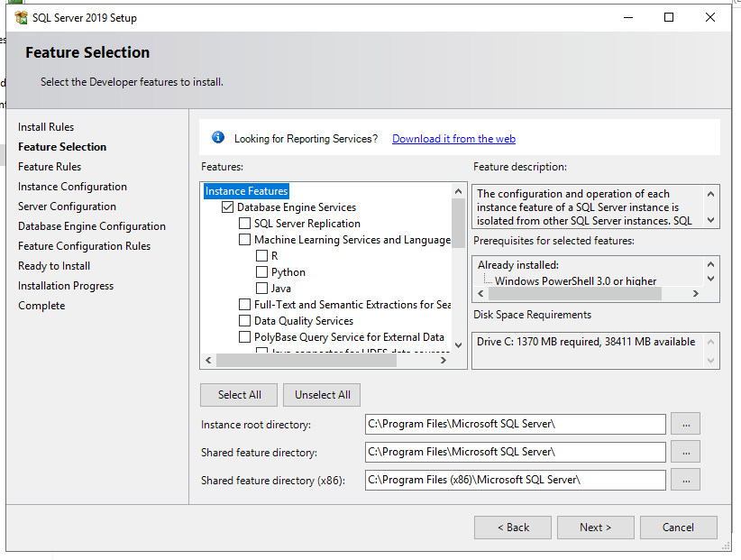Tick the Java checkbox
This screenshot has width=741, height=560.
261,288
